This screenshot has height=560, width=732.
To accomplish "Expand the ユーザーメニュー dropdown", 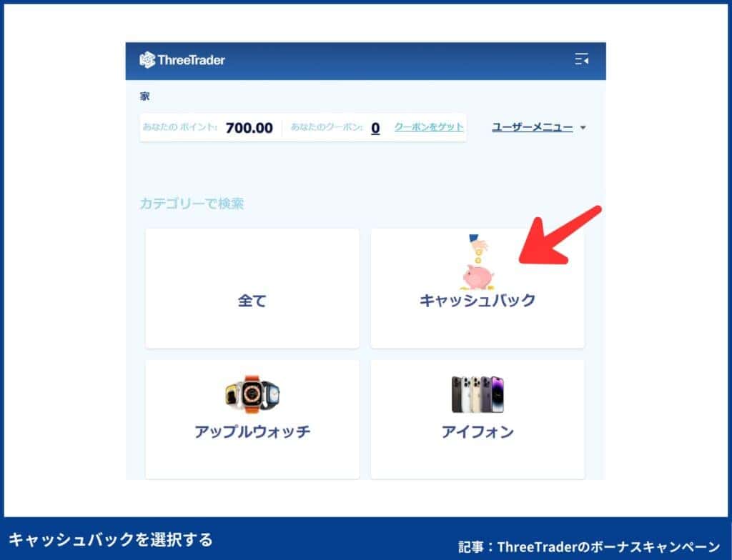I will (539, 127).
